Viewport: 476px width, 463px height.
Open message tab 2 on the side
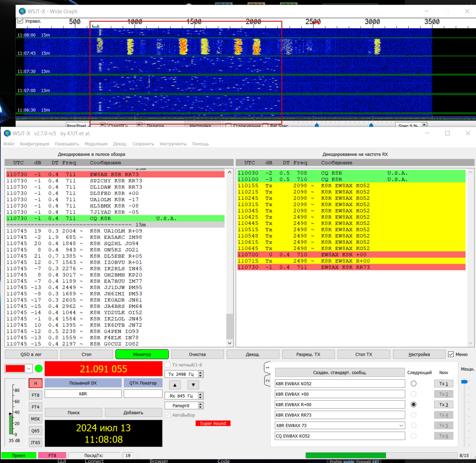tap(267, 380)
